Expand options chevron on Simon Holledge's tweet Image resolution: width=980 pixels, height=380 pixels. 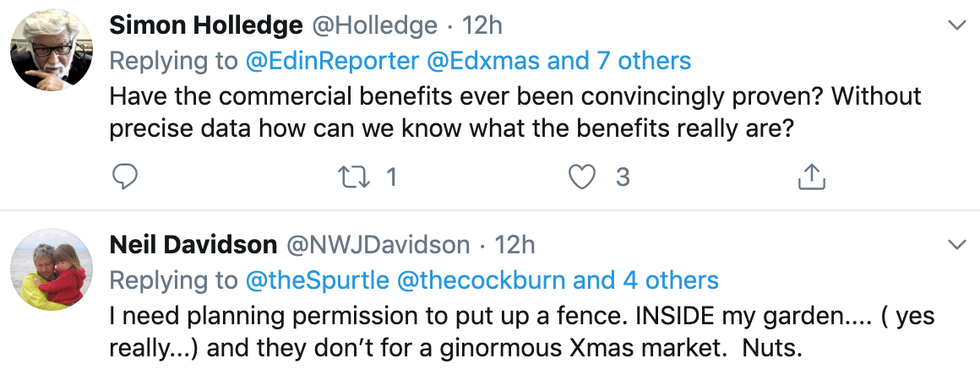coord(957,25)
